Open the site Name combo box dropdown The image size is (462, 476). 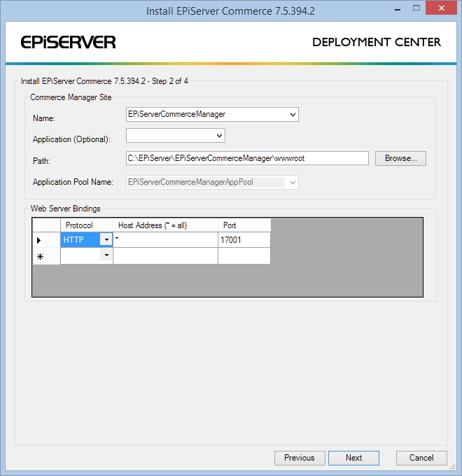click(293, 114)
